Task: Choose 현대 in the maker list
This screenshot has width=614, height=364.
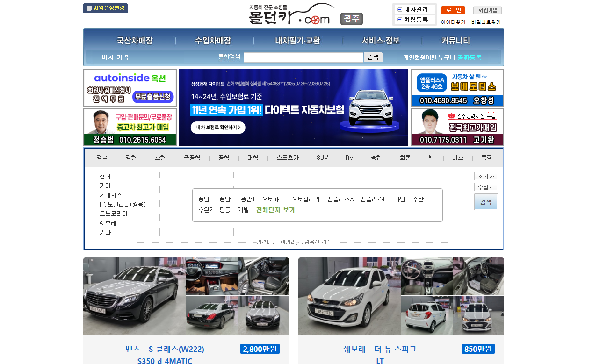Action: pyautogui.click(x=105, y=176)
